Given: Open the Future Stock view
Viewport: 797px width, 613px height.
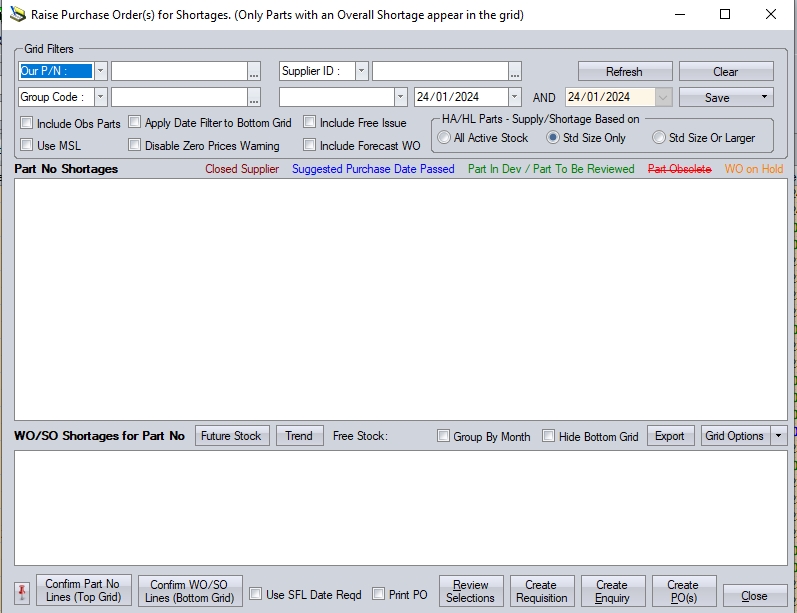Looking at the screenshot, I should pos(232,436).
